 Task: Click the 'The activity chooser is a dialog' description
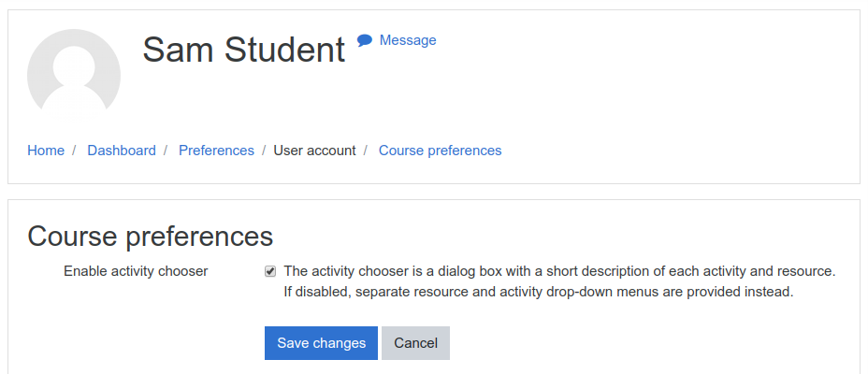(x=559, y=271)
